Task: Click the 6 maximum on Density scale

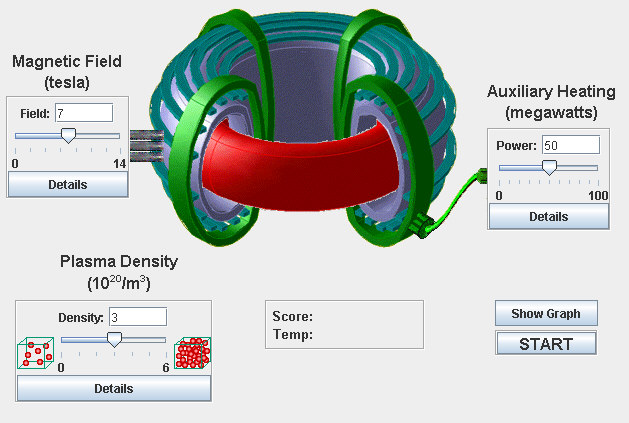Action: tap(166, 368)
